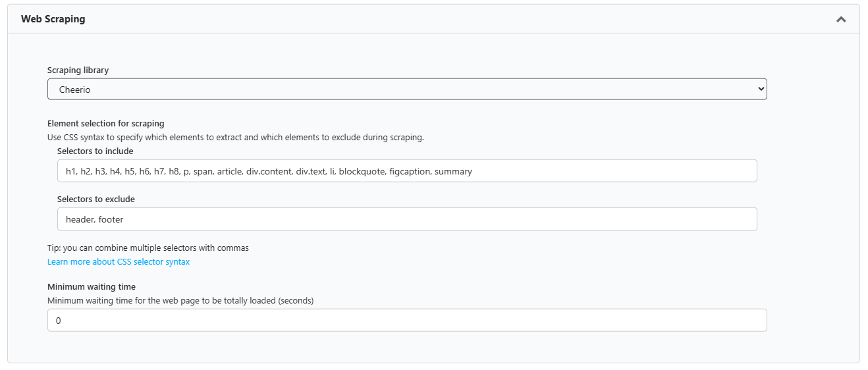
Task: Place cursor after summary in include selectors
Action: point(473,171)
